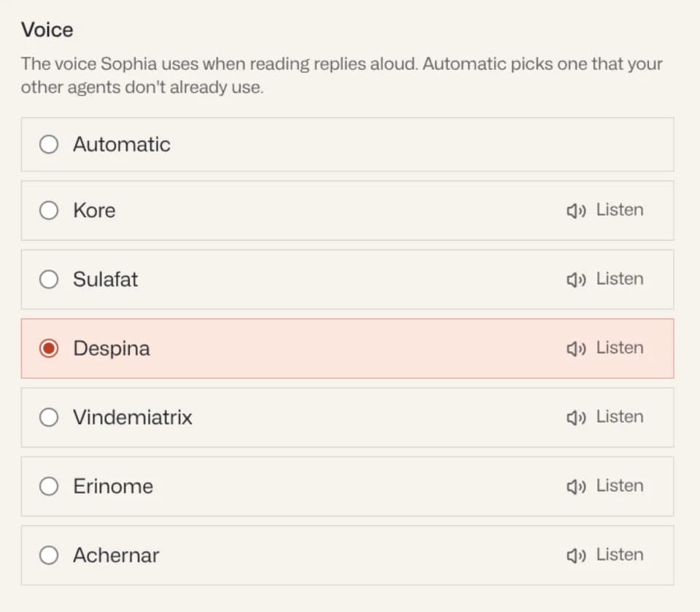
Task: Select the Erinome voice radio button
Action: point(49,486)
